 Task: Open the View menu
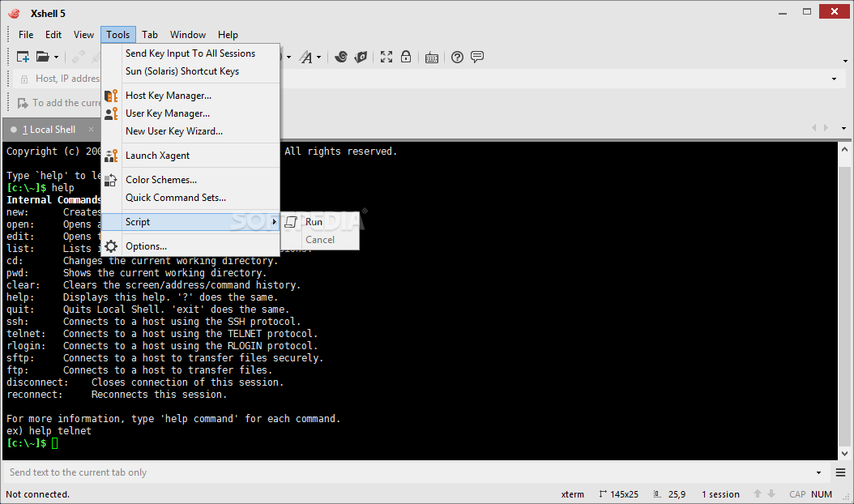(84, 34)
